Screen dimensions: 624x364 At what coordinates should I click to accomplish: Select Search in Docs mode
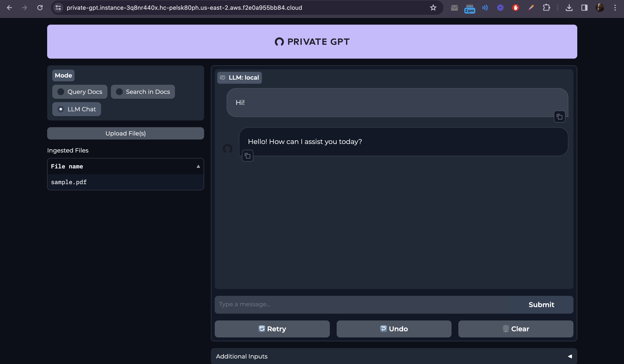143,92
